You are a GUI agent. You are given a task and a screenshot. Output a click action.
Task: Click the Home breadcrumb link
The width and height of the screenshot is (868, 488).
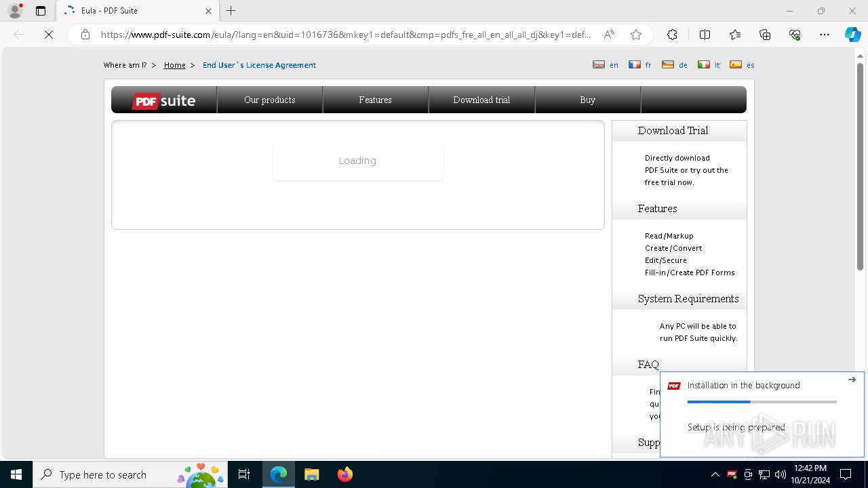pyautogui.click(x=174, y=65)
